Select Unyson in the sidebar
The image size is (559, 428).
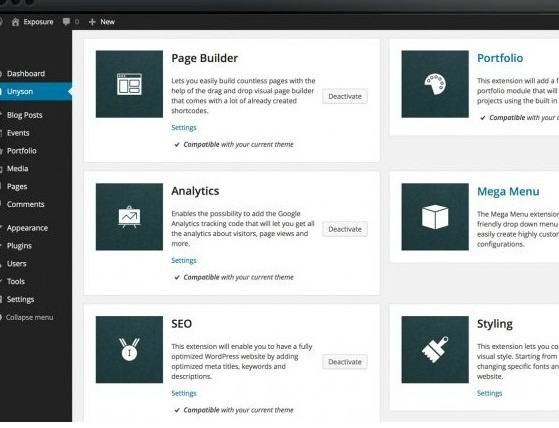click(x=36, y=92)
